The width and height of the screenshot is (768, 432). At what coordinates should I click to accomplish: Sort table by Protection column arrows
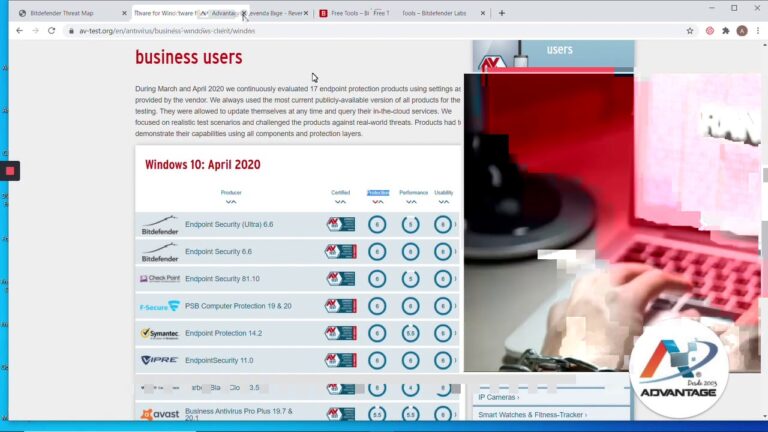click(x=378, y=202)
